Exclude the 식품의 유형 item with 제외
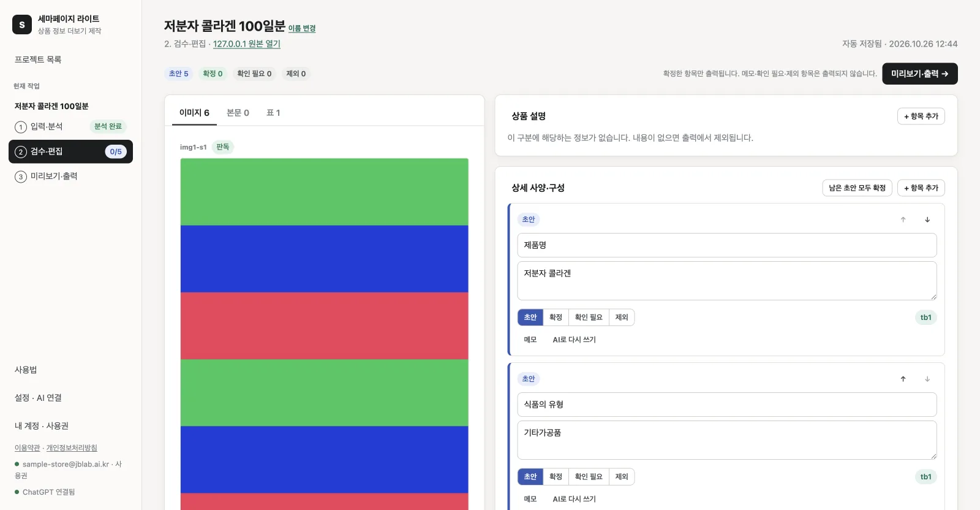 click(622, 477)
